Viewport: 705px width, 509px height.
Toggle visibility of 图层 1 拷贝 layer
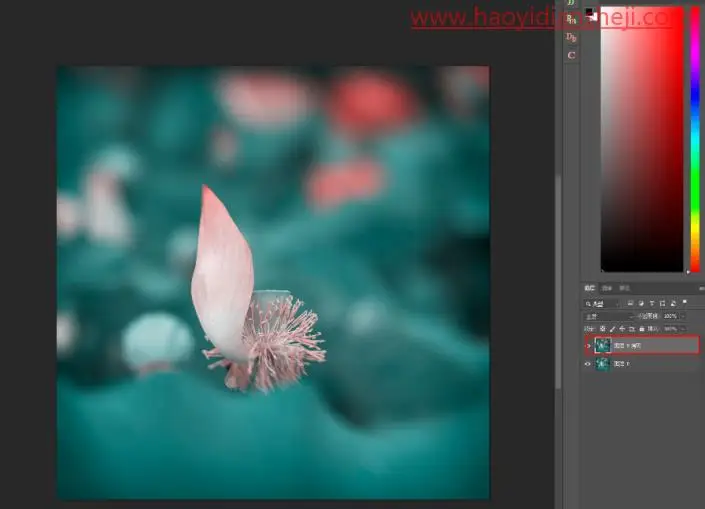588,346
